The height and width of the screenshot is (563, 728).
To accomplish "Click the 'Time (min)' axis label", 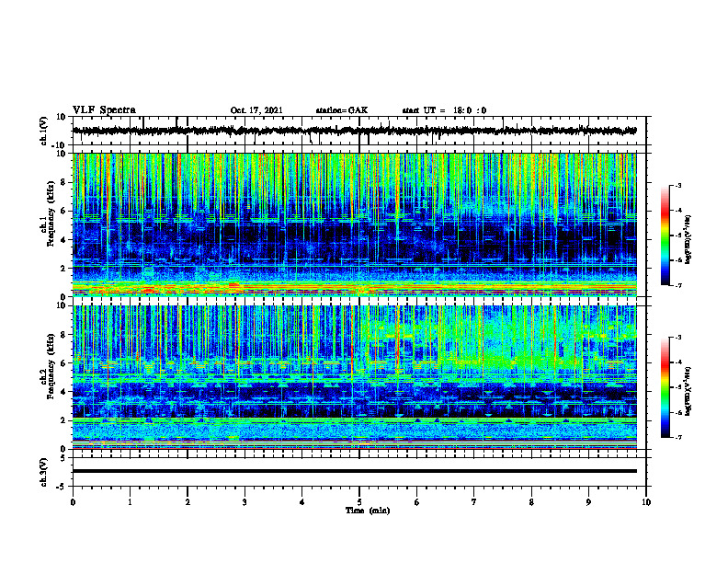I will (368, 511).
